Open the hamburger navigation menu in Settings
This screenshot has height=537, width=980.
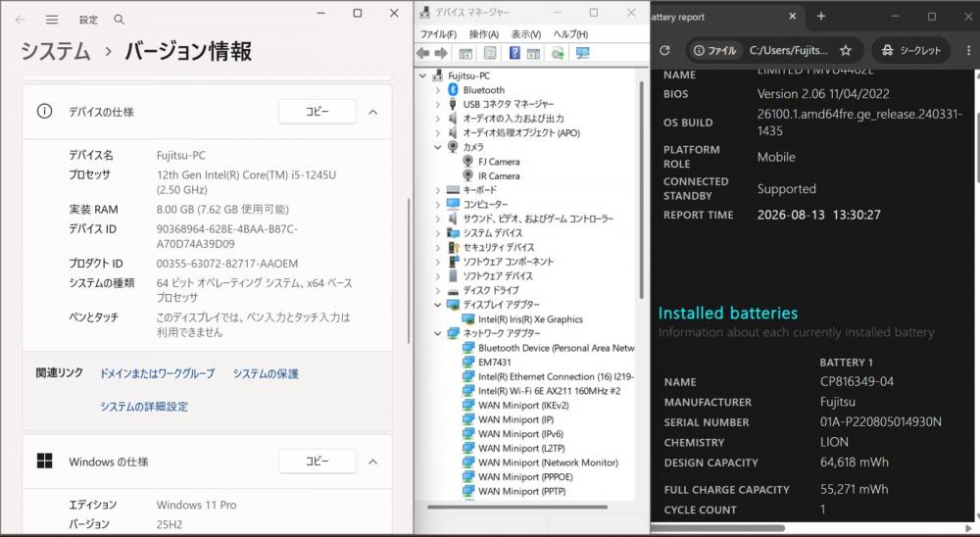[x=52, y=20]
